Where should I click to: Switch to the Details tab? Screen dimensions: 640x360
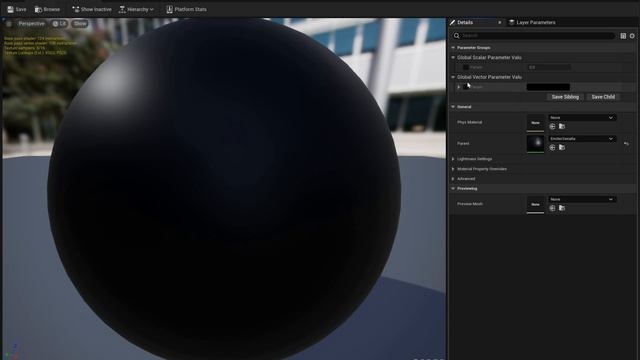(465, 22)
